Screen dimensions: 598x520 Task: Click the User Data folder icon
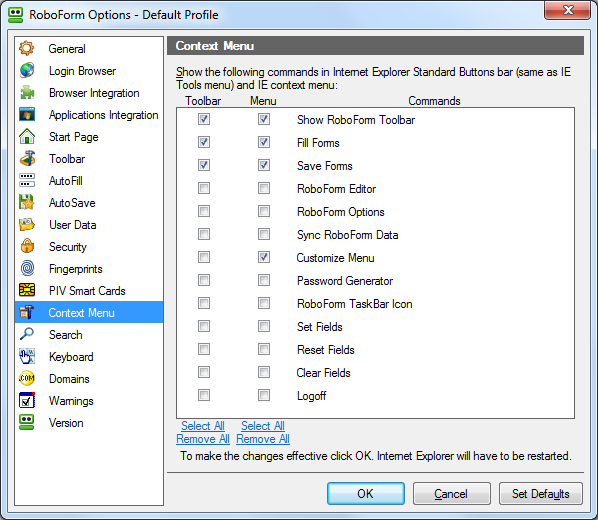[x=27, y=225]
